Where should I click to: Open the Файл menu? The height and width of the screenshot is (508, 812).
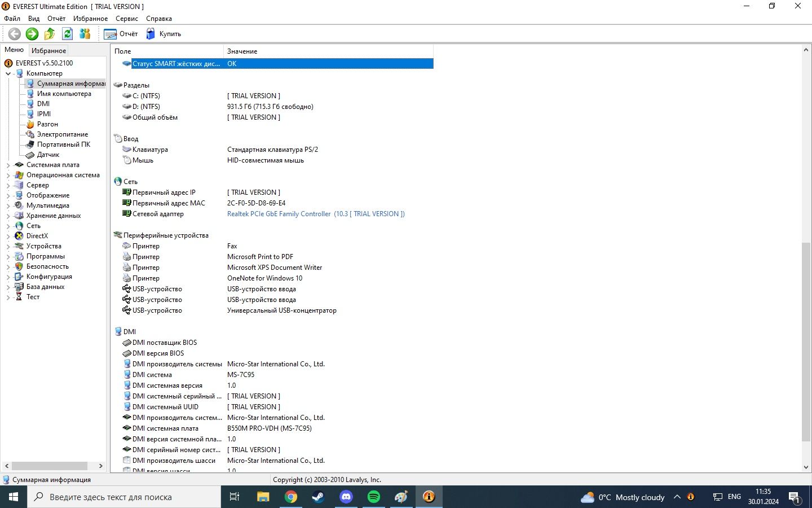click(12, 19)
